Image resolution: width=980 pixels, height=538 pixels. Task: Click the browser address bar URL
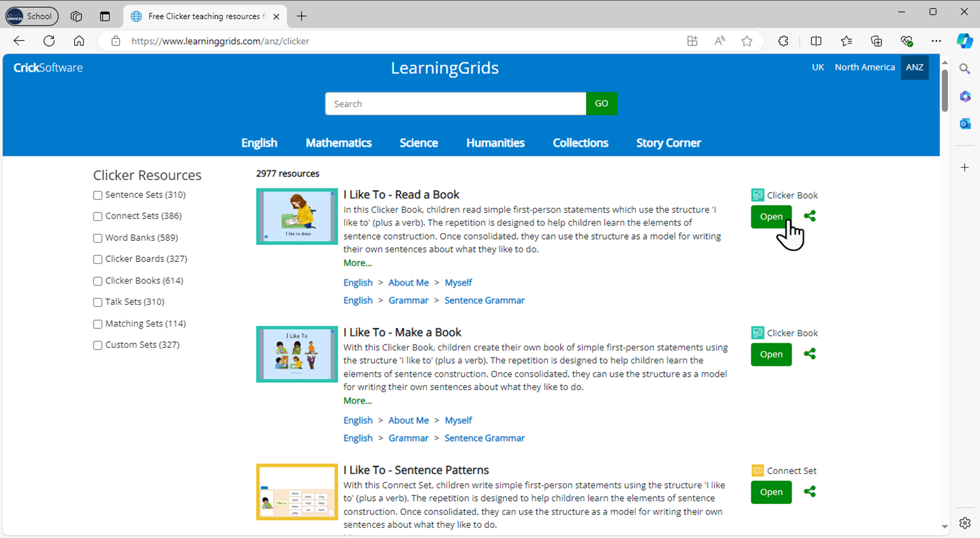(220, 41)
